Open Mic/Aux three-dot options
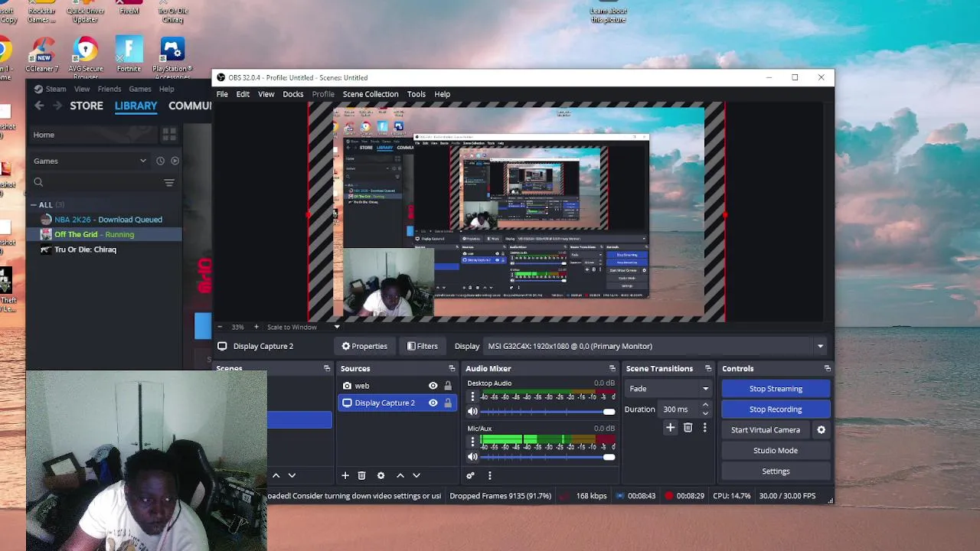 (472, 442)
